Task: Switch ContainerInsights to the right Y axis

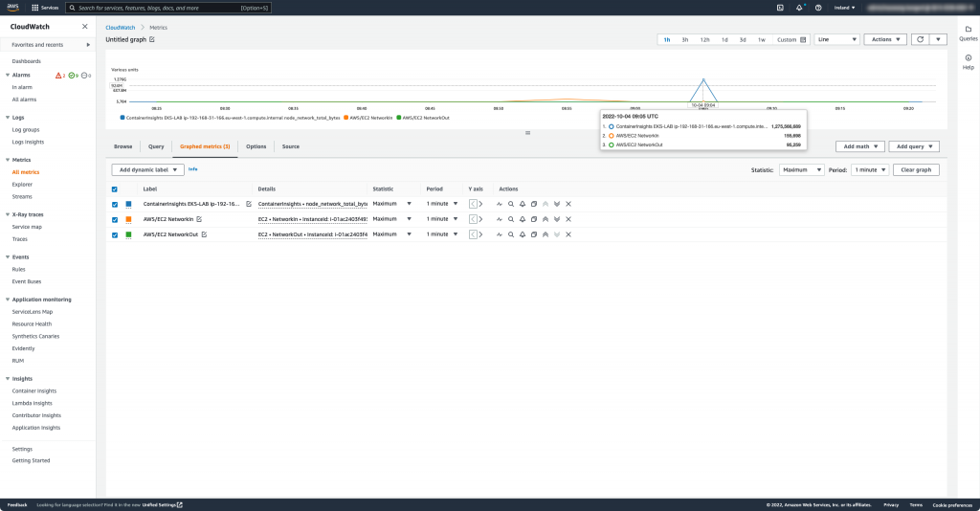Action: click(480, 204)
